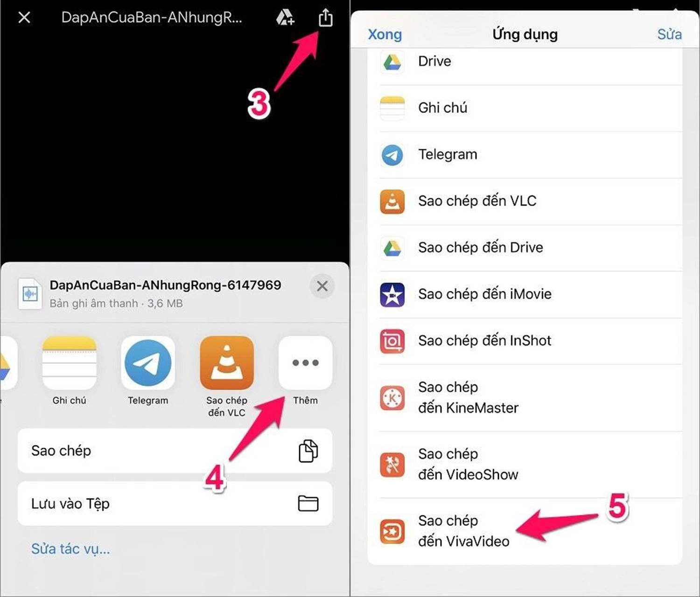Tap the share icon at top right
Image resolution: width=700 pixels, height=597 pixels.
[x=325, y=18]
